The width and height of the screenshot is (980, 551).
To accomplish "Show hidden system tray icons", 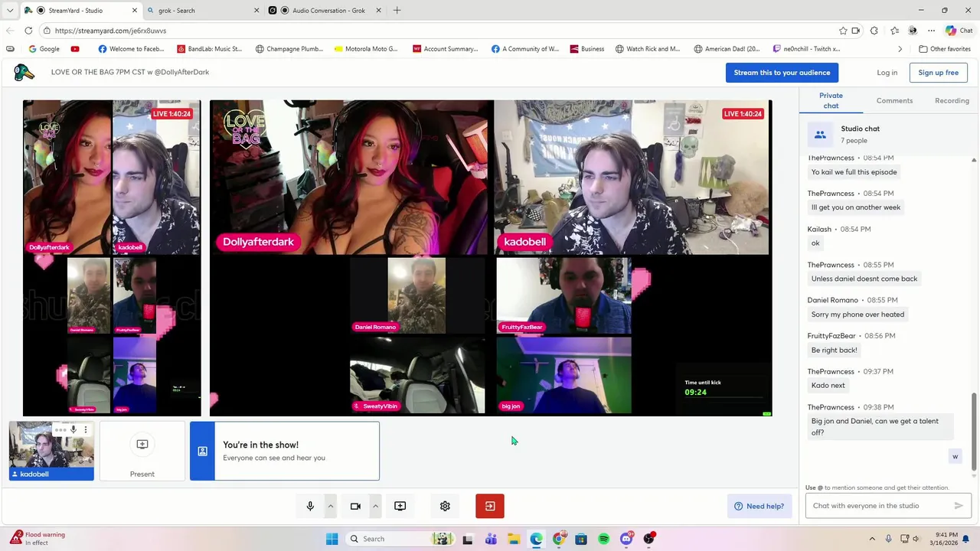I will 873,539.
